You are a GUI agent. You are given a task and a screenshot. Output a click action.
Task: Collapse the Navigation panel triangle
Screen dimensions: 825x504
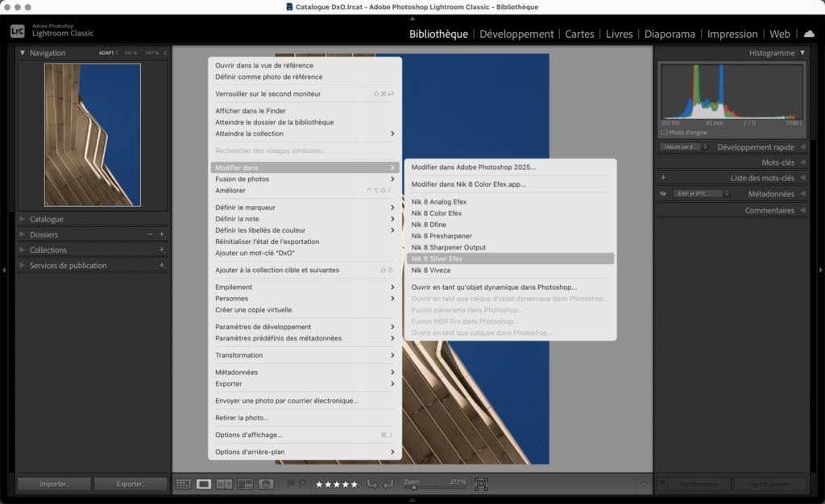point(22,52)
